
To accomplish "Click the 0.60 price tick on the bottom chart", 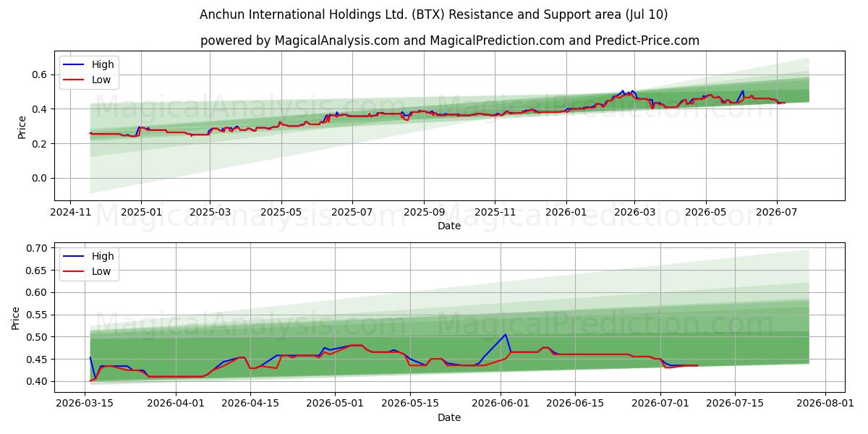I will point(38,293).
